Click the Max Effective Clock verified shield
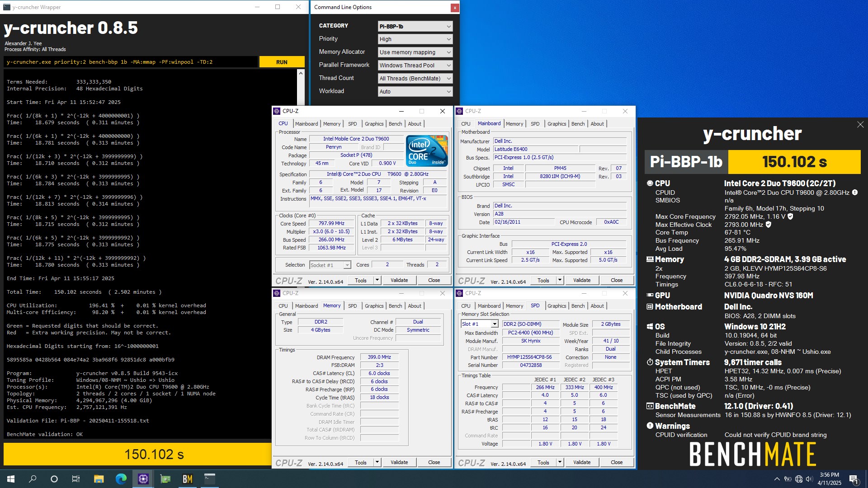The height and width of the screenshot is (488, 868). coord(769,225)
